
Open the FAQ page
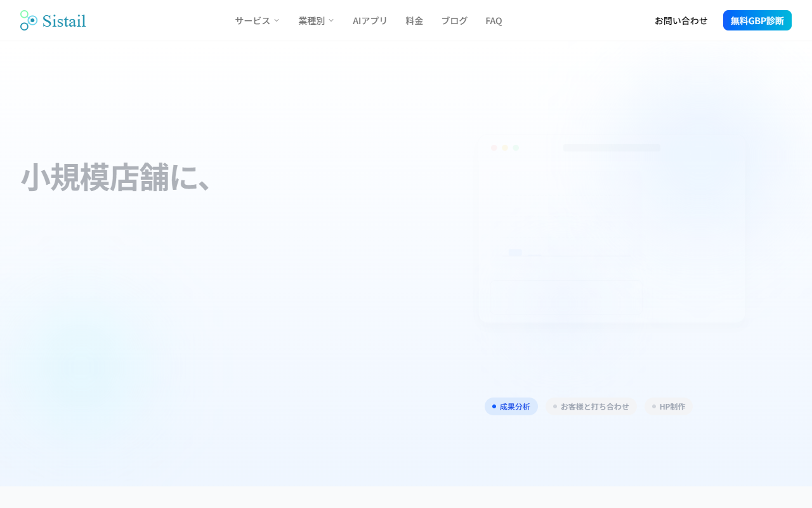coord(494,20)
